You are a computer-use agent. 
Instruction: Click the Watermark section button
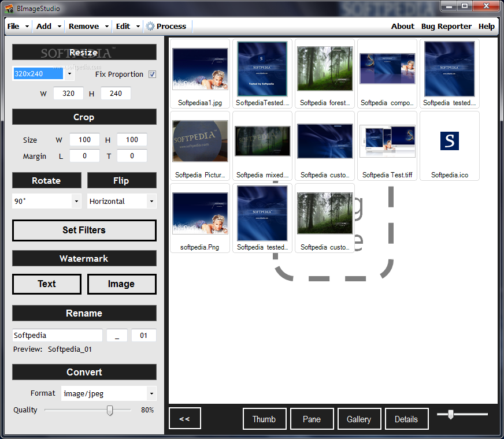tap(84, 259)
